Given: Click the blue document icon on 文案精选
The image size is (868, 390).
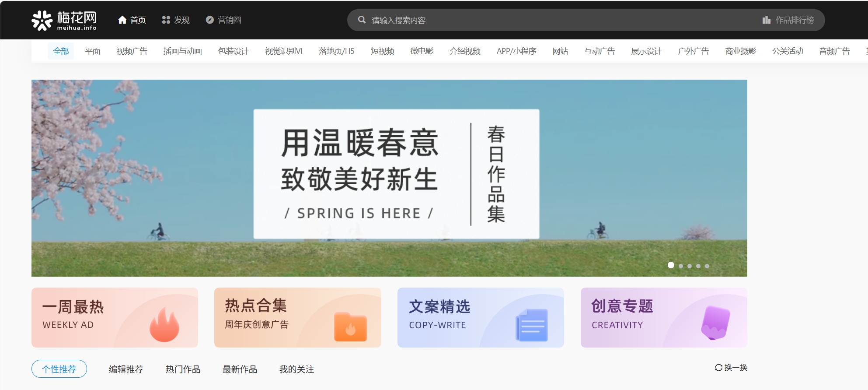Looking at the screenshot, I should [532, 325].
